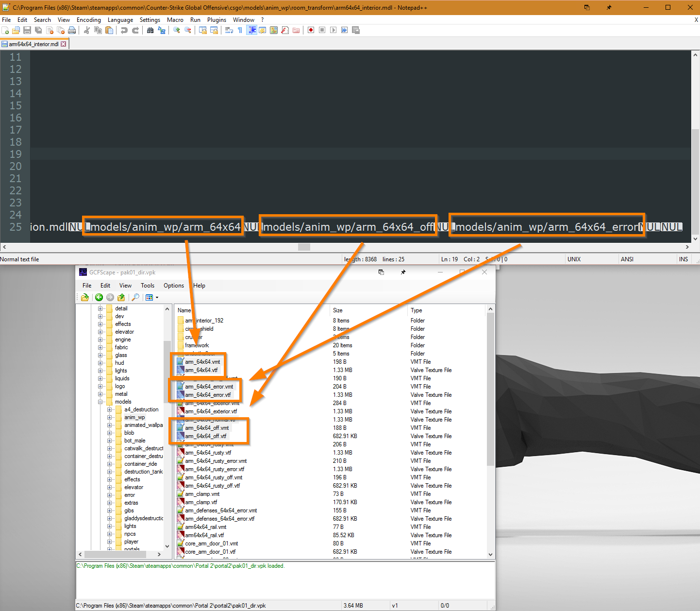Click the Redo arrow icon

tap(135, 30)
